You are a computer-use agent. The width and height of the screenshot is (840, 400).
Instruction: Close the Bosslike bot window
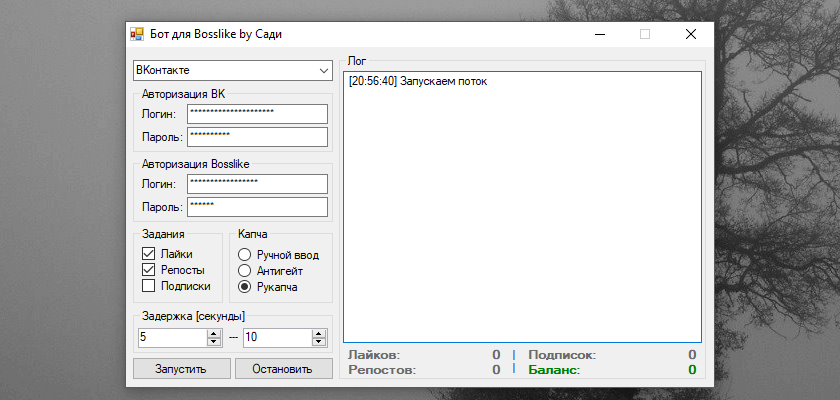691,34
